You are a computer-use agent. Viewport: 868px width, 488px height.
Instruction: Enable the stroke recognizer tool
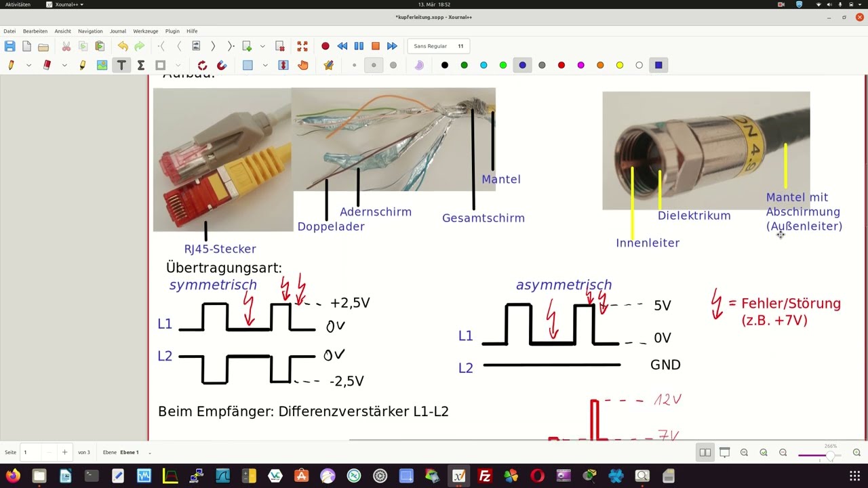click(202, 65)
